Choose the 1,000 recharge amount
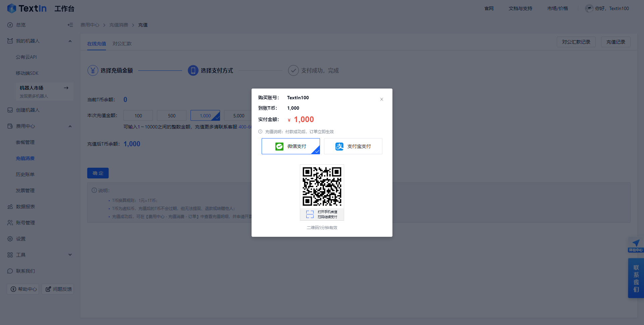The height and width of the screenshot is (325, 644). [205, 115]
